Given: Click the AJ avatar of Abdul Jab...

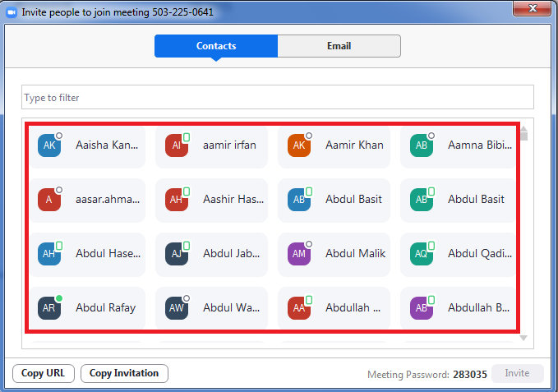Looking at the screenshot, I should click(177, 254).
